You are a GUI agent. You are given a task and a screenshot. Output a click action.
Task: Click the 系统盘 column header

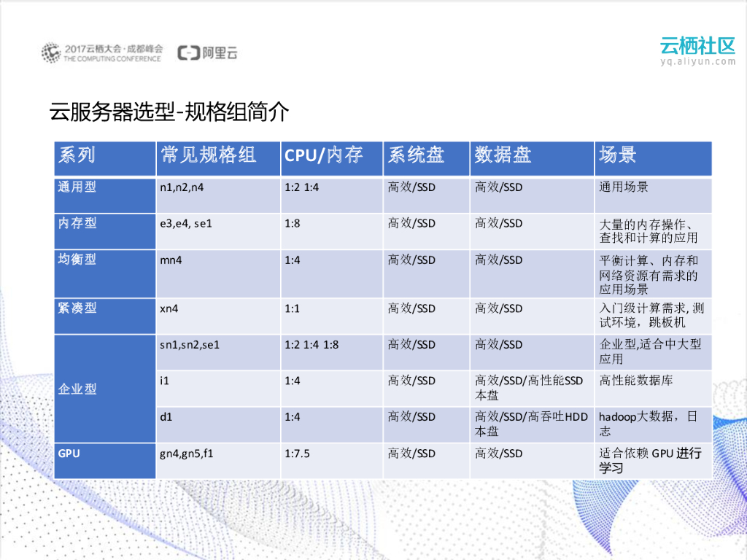[x=426, y=158]
